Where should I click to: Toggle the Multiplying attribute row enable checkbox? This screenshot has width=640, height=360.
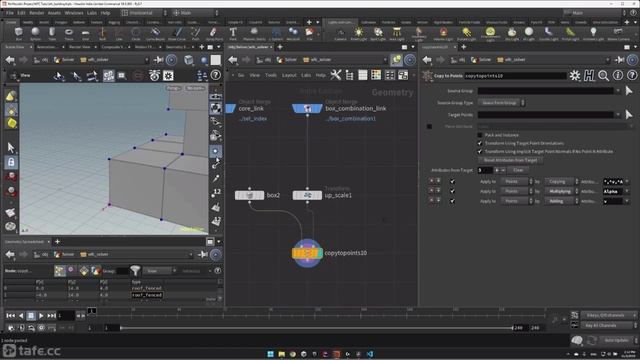click(452, 191)
